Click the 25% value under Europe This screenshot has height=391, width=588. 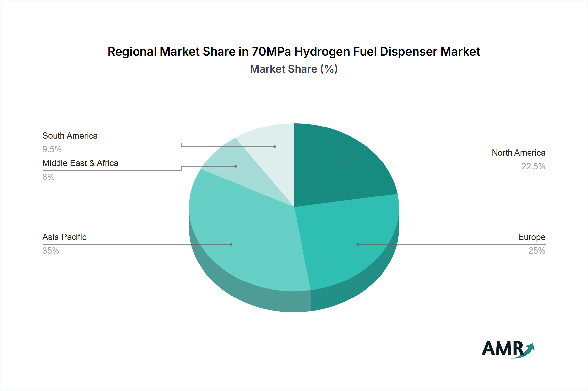pos(536,251)
